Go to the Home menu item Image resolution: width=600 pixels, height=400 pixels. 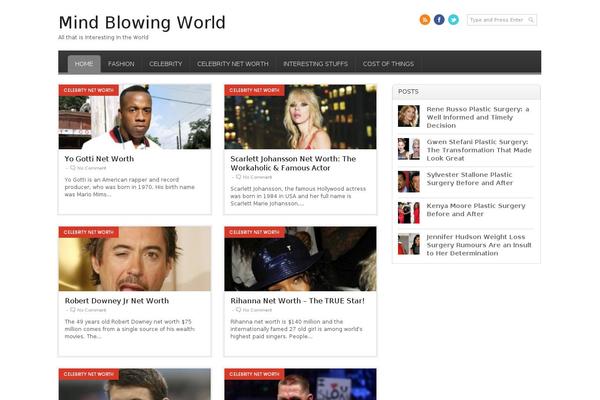click(x=84, y=64)
